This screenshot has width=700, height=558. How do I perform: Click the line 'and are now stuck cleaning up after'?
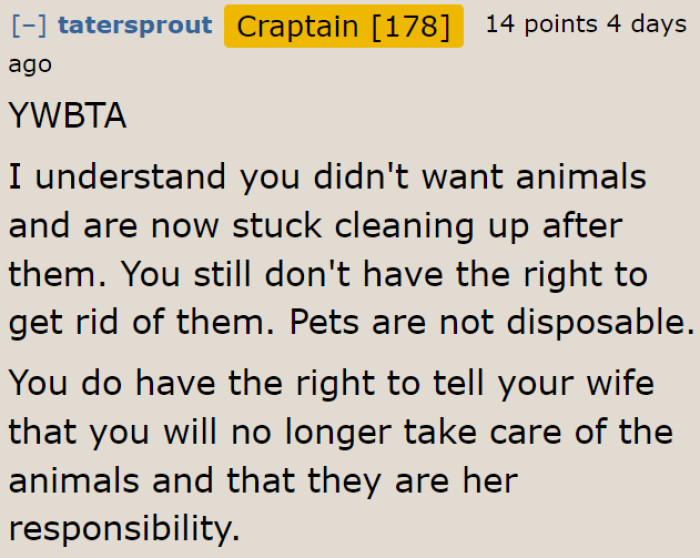point(315,225)
